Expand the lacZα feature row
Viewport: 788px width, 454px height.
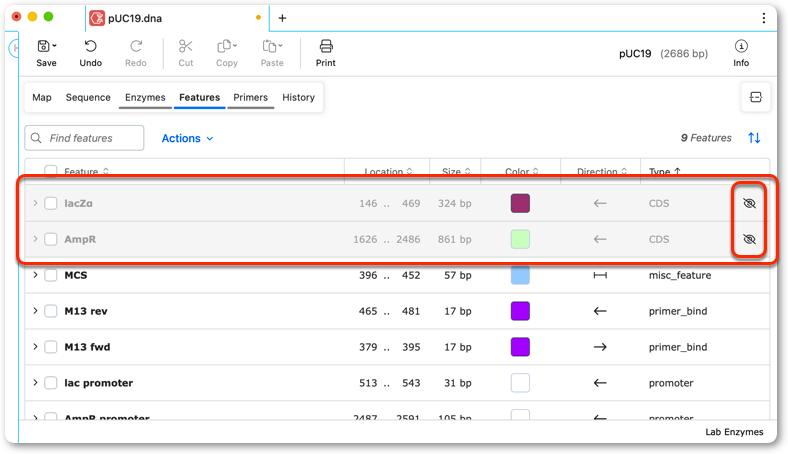point(35,203)
